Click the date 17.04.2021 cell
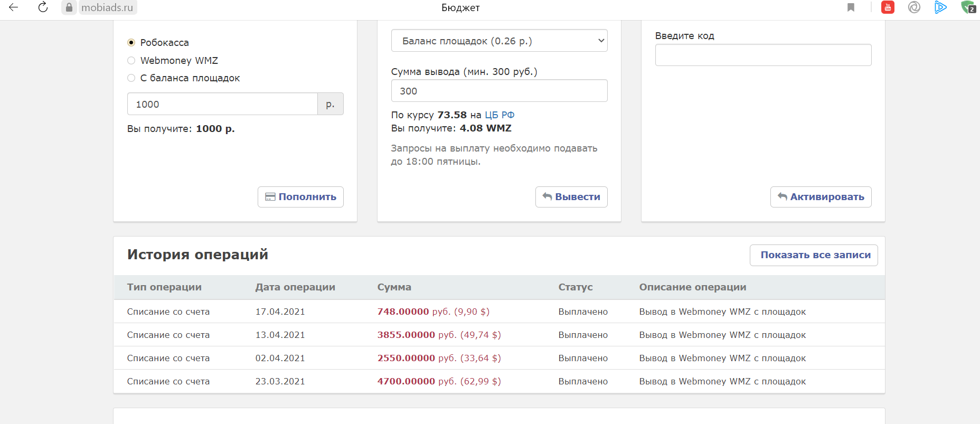 coord(280,312)
